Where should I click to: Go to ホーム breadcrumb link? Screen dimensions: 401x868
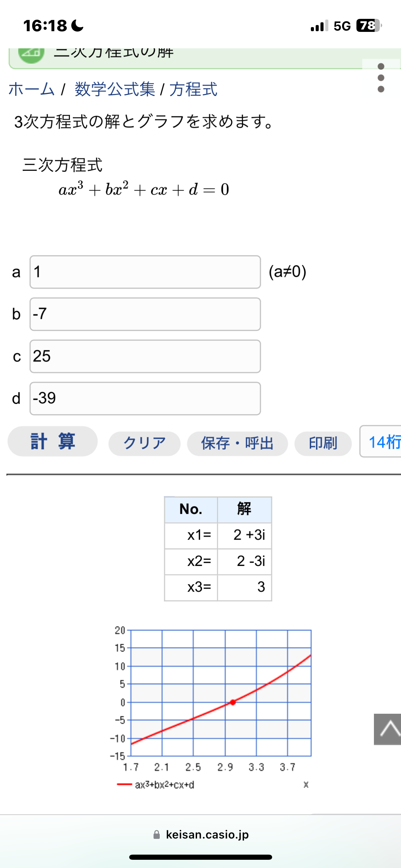(32, 89)
